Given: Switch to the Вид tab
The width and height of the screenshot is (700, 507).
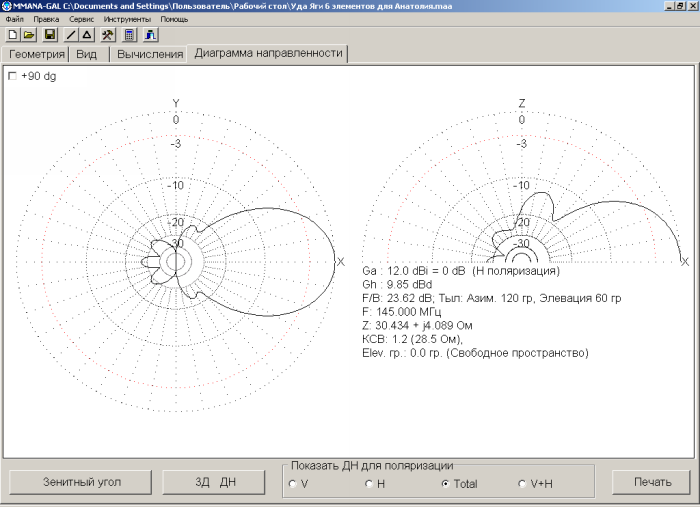Looking at the screenshot, I should pyautogui.click(x=88, y=54).
